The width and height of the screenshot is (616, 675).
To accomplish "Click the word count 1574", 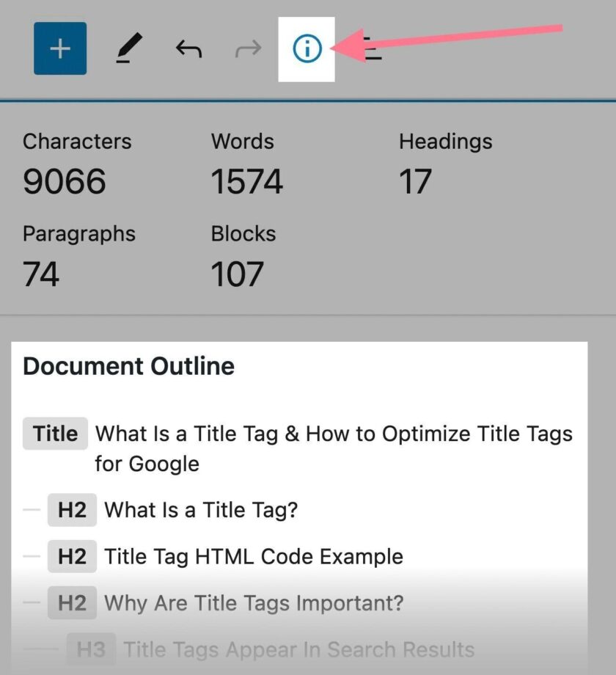I will tap(247, 182).
